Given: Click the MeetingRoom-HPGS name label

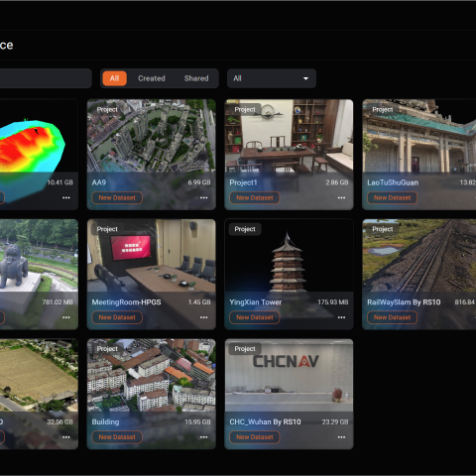Looking at the screenshot, I should (126, 302).
